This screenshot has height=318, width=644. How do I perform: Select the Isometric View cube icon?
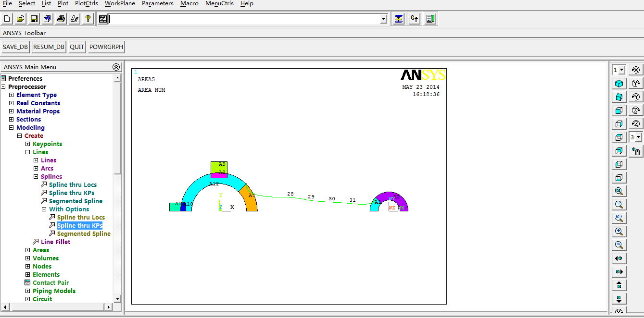click(619, 84)
